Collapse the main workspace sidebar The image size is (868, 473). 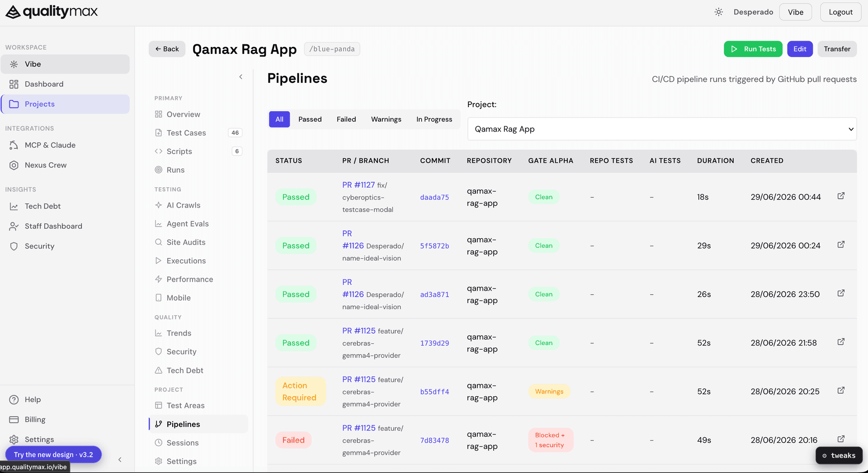pyautogui.click(x=120, y=460)
